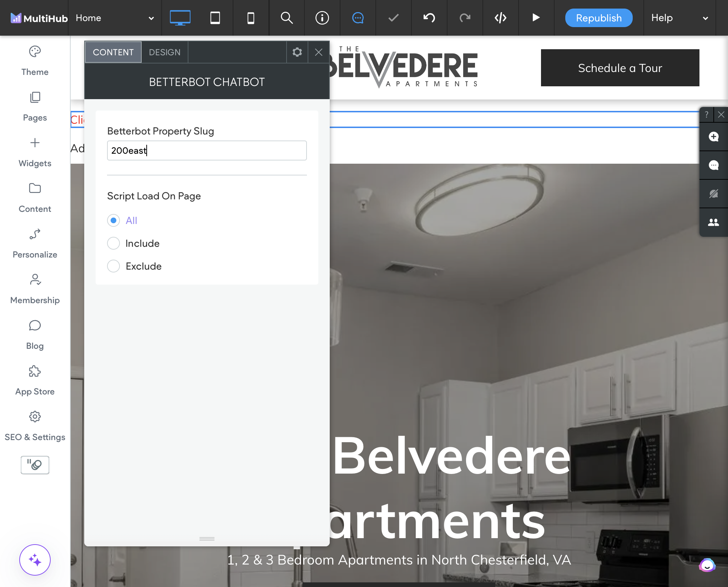Open the Content library

pos(35,198)
